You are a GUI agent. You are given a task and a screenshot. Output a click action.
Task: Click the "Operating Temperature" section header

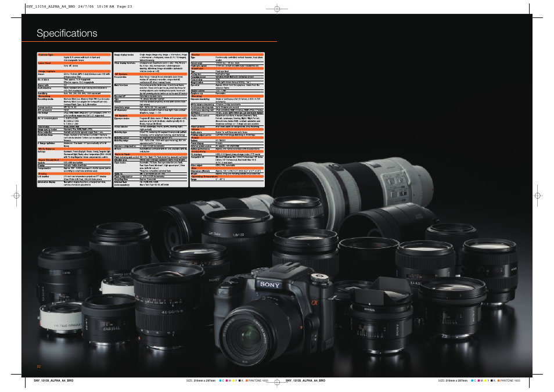[x=227, y=177]
